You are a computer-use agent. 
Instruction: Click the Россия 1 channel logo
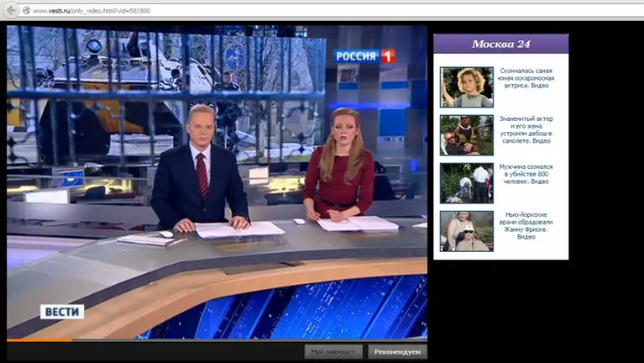coord(364,56)
